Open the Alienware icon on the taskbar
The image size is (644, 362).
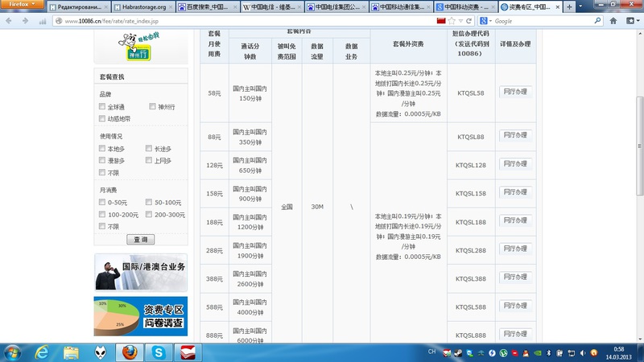coord(100,352)
